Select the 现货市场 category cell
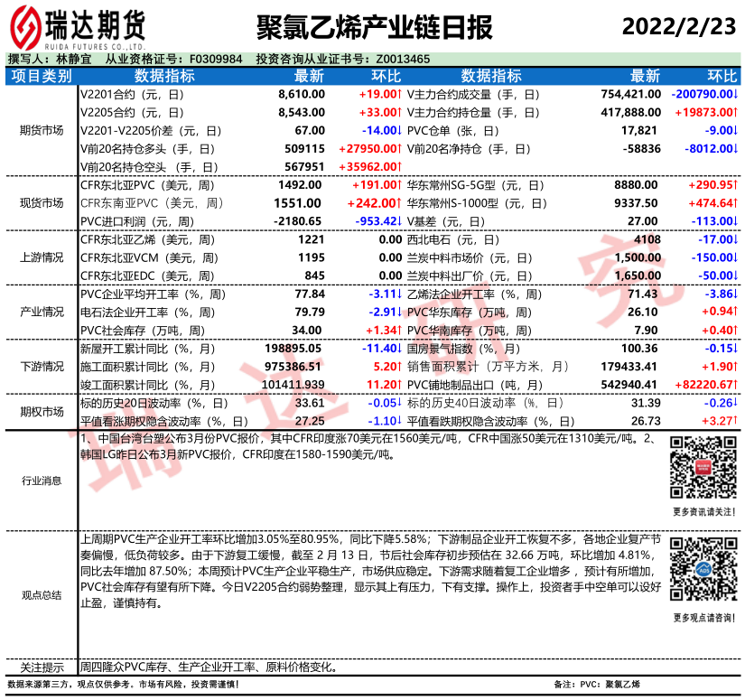Viewport: 745px width, 700px height. [x=42, y=202]
